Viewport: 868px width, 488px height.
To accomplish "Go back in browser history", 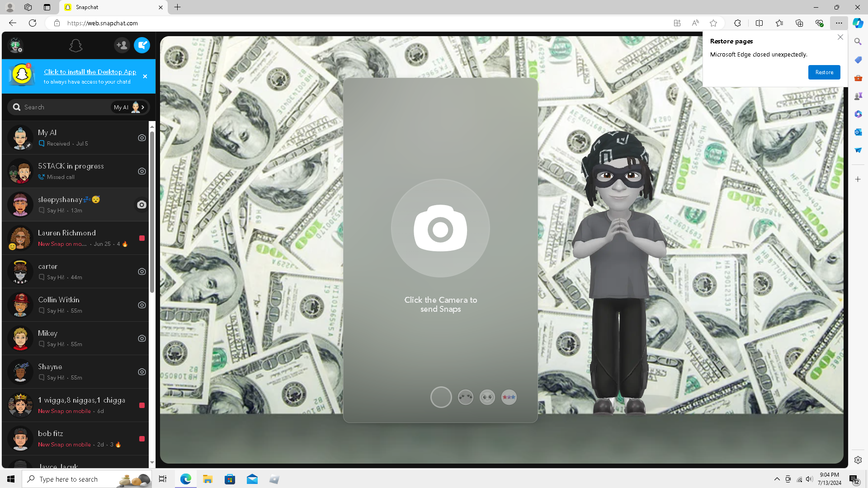I will tap(13, 23).
